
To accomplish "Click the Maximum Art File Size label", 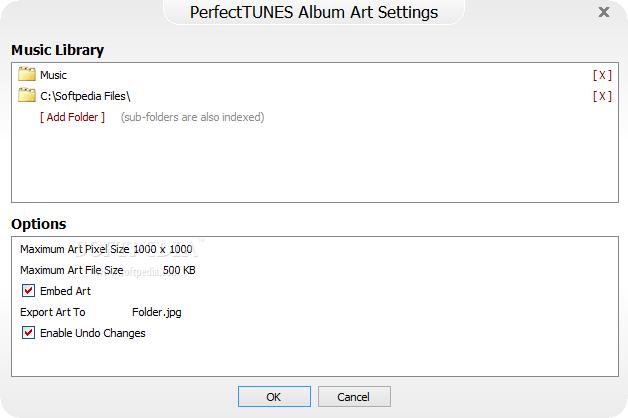I will (x=72, y=270).
